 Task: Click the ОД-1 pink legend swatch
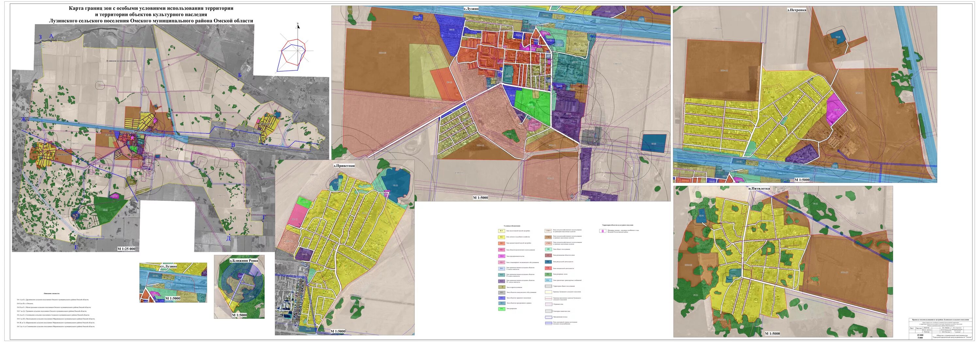[502, 250]
